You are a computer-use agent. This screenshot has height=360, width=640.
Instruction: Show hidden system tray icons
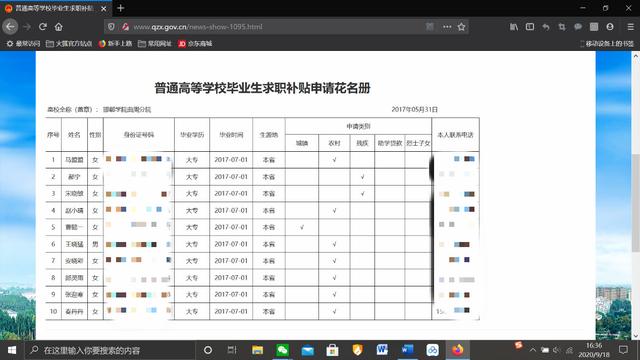(x=533, y=350)
